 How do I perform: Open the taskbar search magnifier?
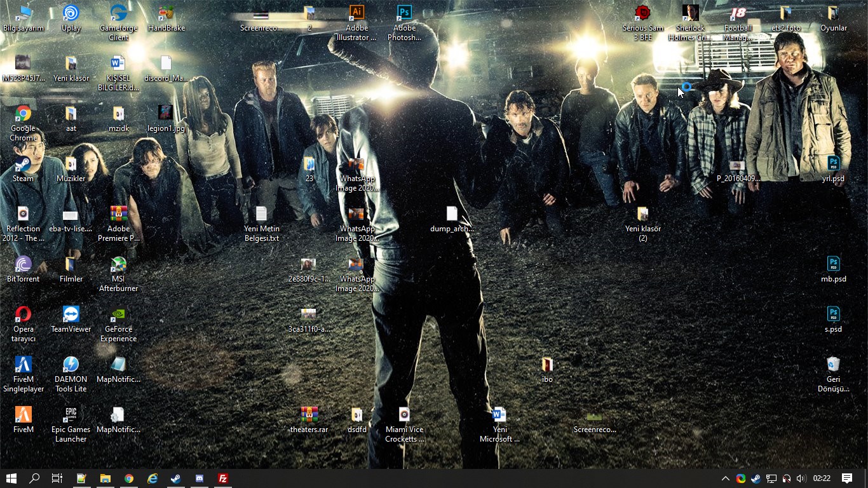point(34,478)
